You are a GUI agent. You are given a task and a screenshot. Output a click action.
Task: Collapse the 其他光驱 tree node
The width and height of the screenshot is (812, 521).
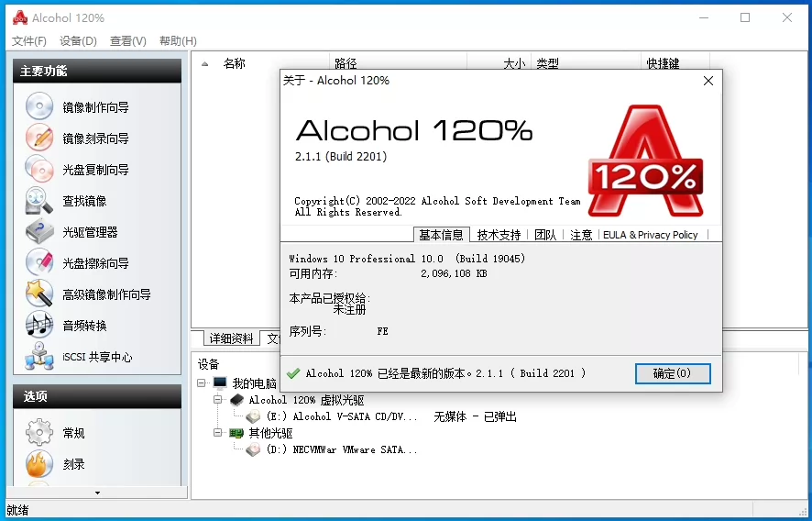(x=218, y=432)
